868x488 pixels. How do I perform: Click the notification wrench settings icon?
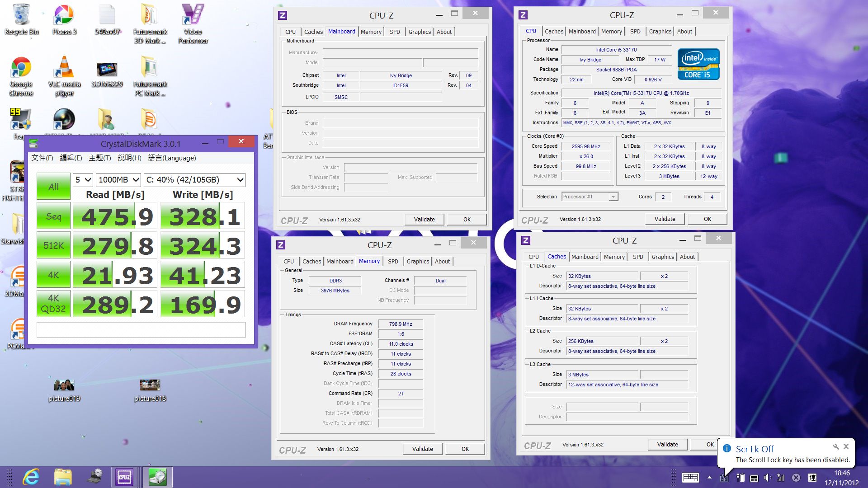tap(836, 446)
